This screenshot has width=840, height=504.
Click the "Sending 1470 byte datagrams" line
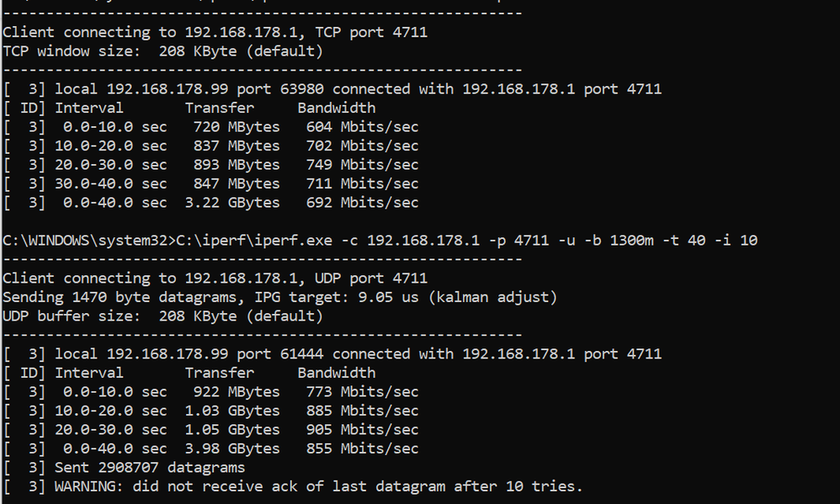pyautogui.click(x=279, y=297)
